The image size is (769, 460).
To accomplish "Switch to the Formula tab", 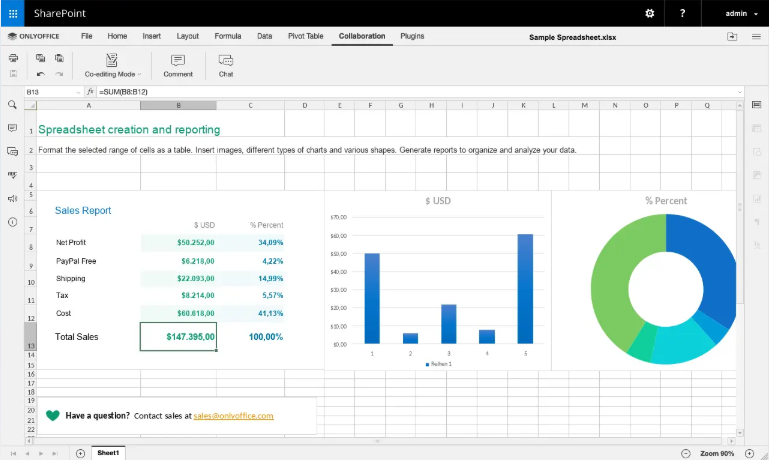I will click(x=228, y=36).
